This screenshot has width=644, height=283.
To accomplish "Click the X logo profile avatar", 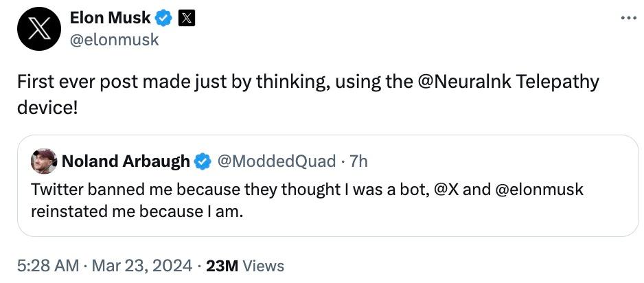I will pos(40,30).
